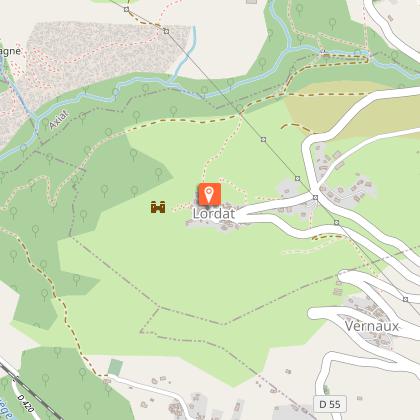Click the tree symbol just left of the castle icon
The height and width of the screenshot is (420, 420).
[x=134, y=191]
